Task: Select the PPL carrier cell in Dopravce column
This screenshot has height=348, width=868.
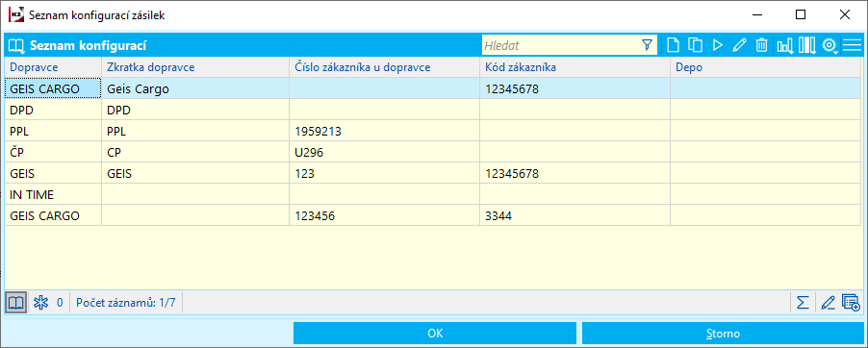Action: [53, 131]
